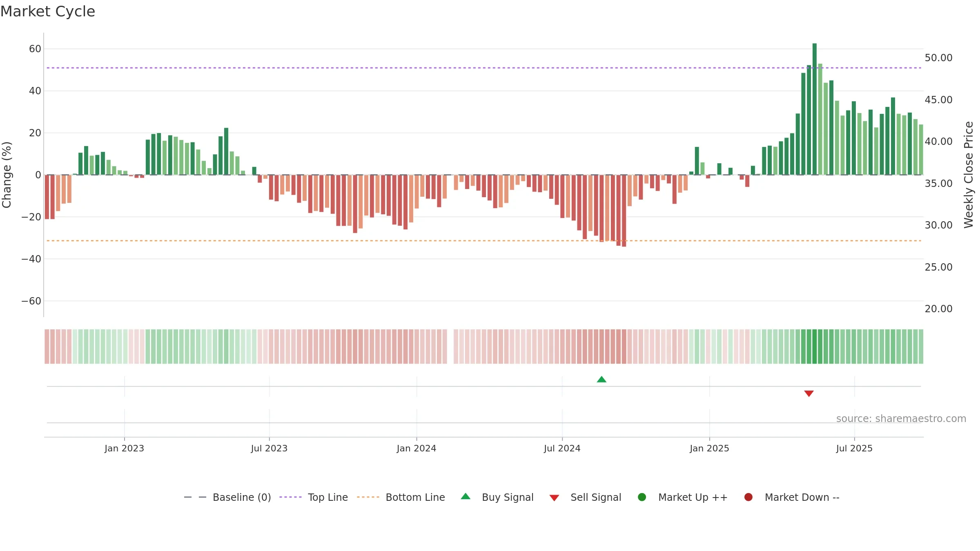Click the green Buy Signal triangle marker on the chart
This screenshot has height=551, width=980.
point(601,379)
